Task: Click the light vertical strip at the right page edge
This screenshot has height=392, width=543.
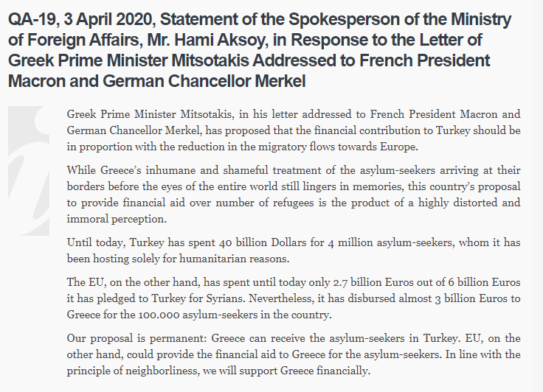Action: click(537, 196)
